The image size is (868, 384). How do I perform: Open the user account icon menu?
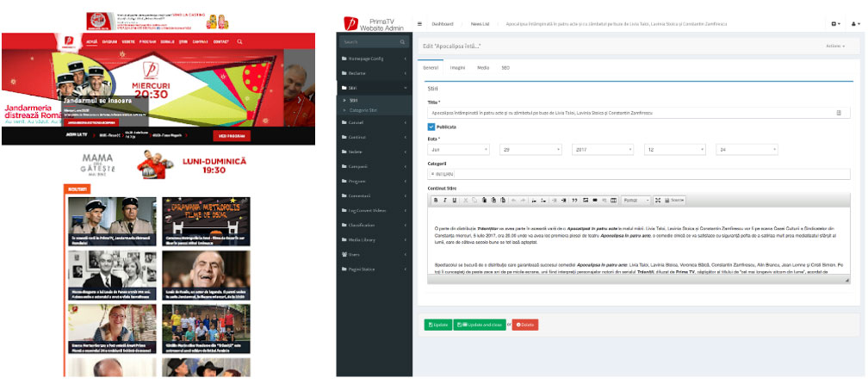pyautogui.click(x=854, y=24)
